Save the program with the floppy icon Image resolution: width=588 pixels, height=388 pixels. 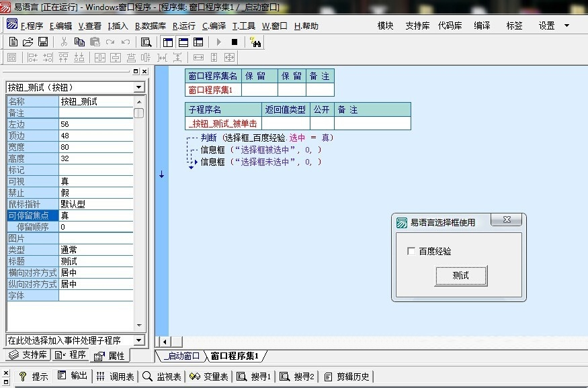pyautogui.click(x=42, y=42)
